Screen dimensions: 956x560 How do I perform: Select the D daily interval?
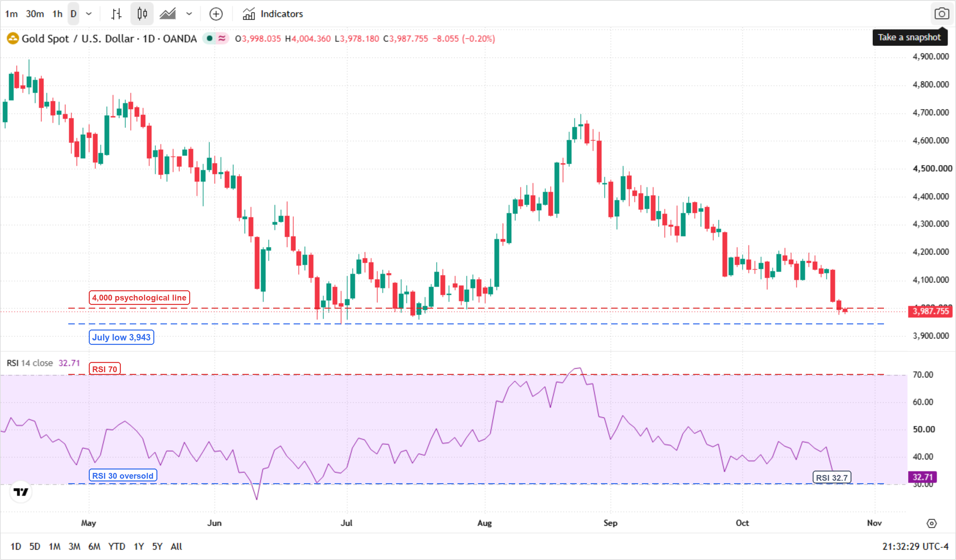(x=74, y=14)
